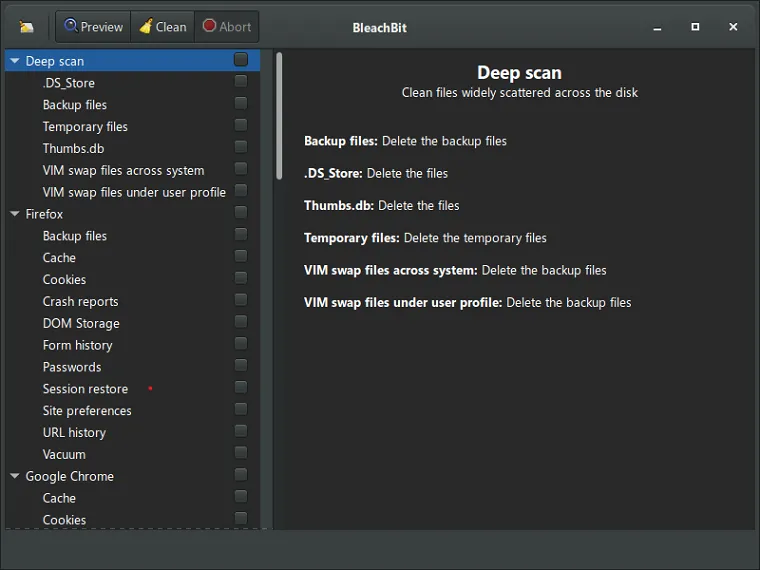Tick the .DS_Store checkbox
The height and width of the screenshot is (570, 760).
click(x=241, y=81)
